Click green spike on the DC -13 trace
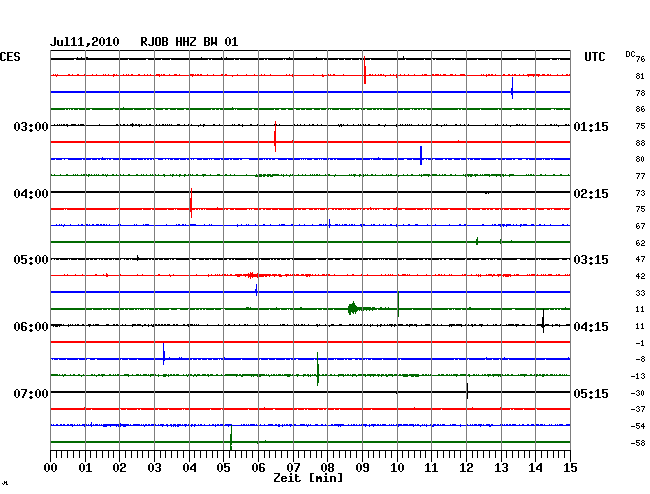Image resolution: width=650 pixels, height=494 pixels. tap(318, 369)
